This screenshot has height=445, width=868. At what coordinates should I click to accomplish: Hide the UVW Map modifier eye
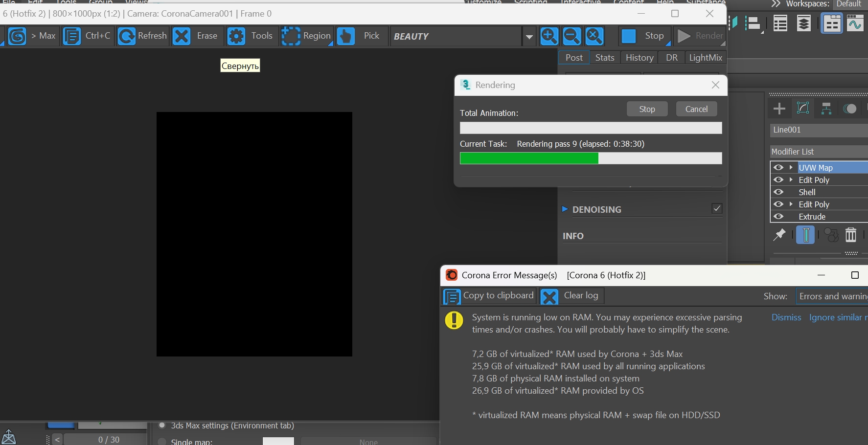(x=778, y=168)
